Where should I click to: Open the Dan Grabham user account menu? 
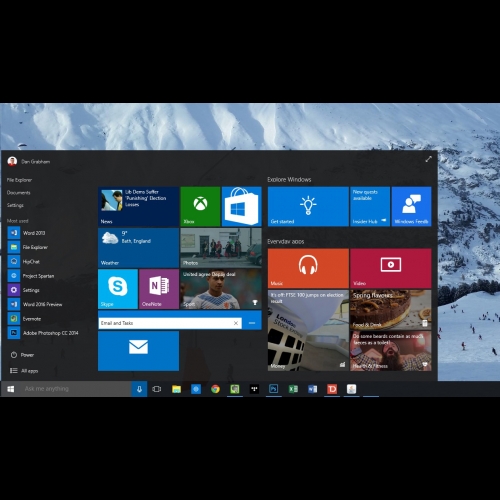29,162
